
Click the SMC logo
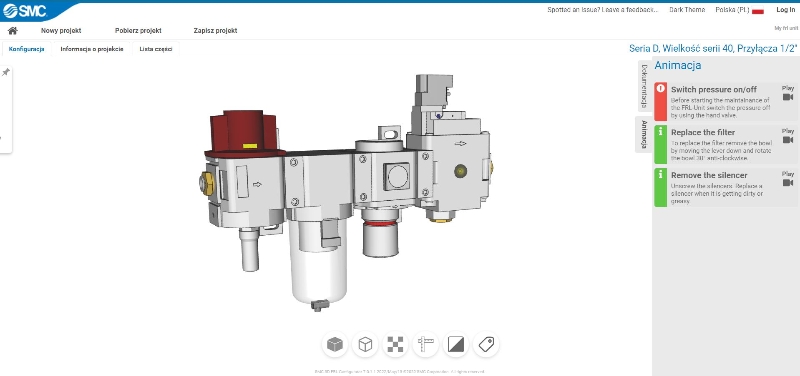point(24,11)
